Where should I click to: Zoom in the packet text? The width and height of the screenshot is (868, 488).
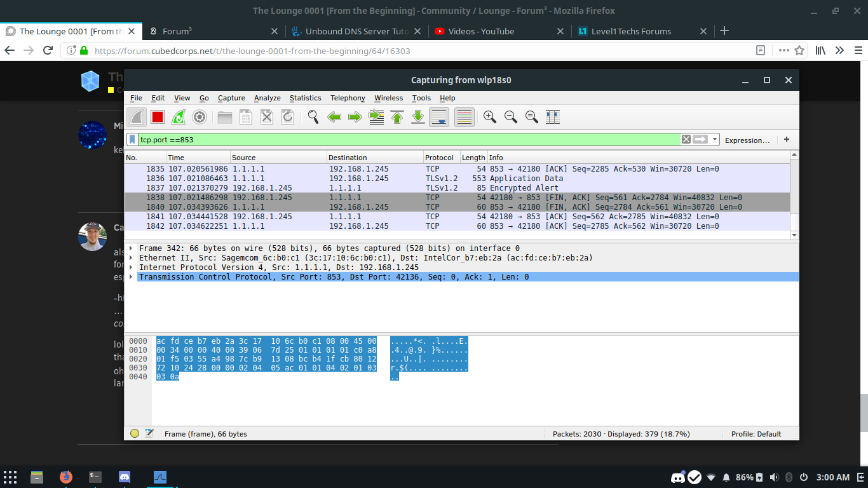coord(490,117)
